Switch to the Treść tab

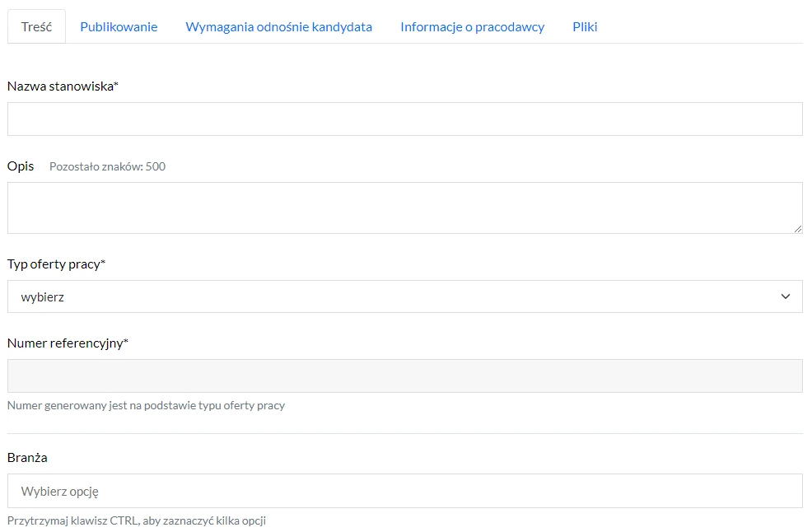[x=36, y=26]
